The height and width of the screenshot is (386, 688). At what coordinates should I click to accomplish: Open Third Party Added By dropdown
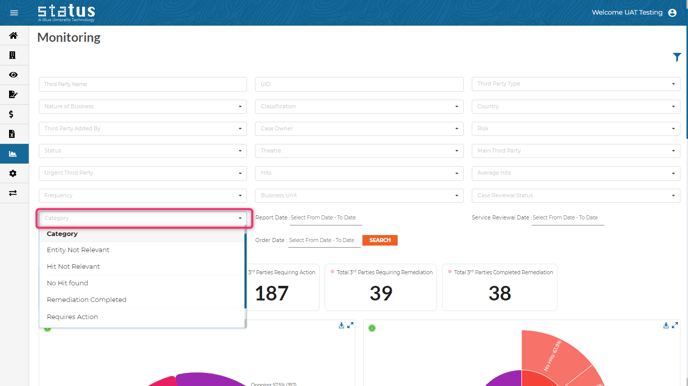click(x=143, y=129)
